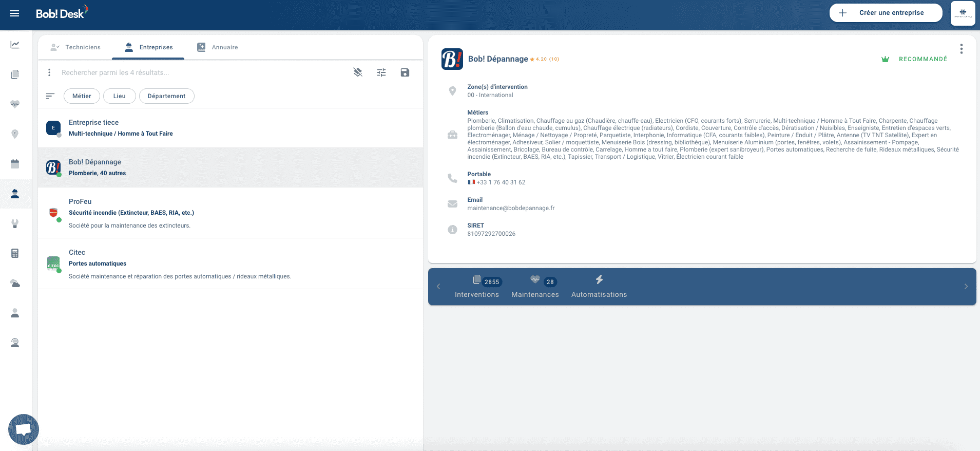Save the current search filter
The width and height of the screenshot is (980, 451).
click(405, 72)
